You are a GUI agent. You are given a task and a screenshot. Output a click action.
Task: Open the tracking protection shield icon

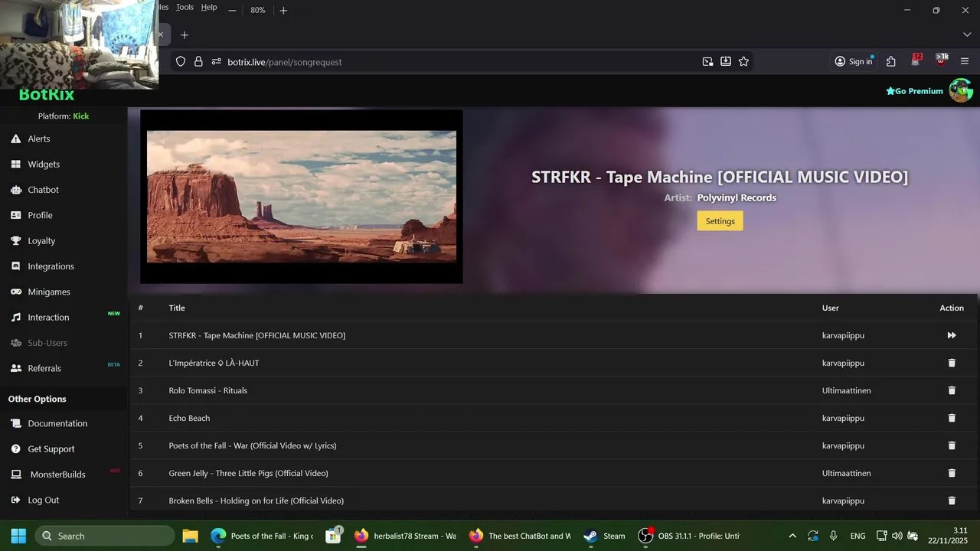click(181, 62)
